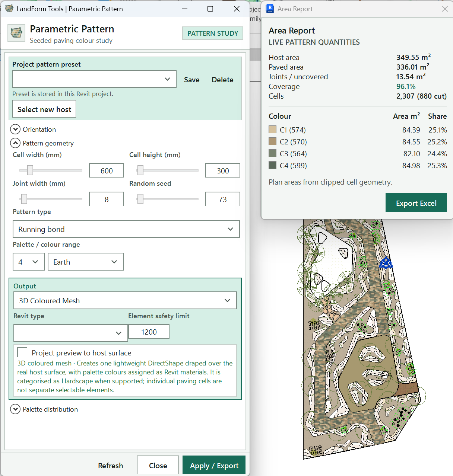Close the LandForm Tools window
Image resolution: width=453 pixels, height=476 pixels.
[x=237, y=9]
